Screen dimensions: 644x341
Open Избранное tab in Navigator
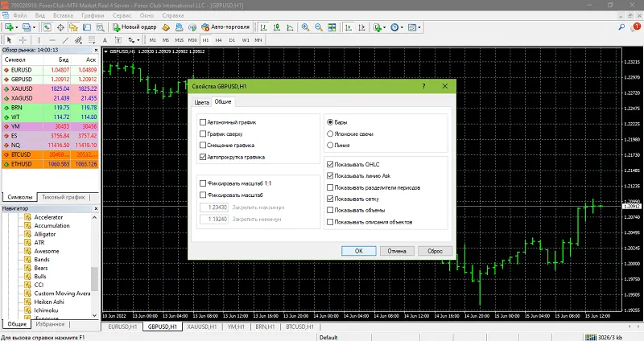50,324
